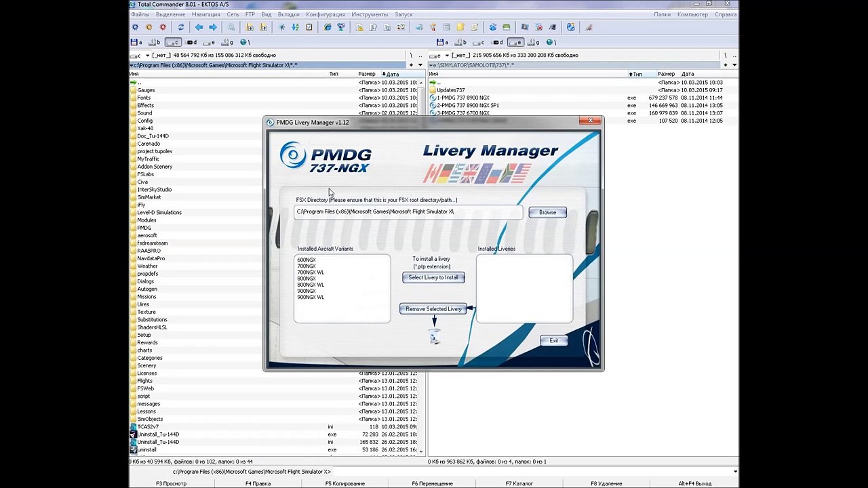This screenshot has width=868, height=488.
Task: Open the Конфигурация menu
Action: [x=325, y=14]
